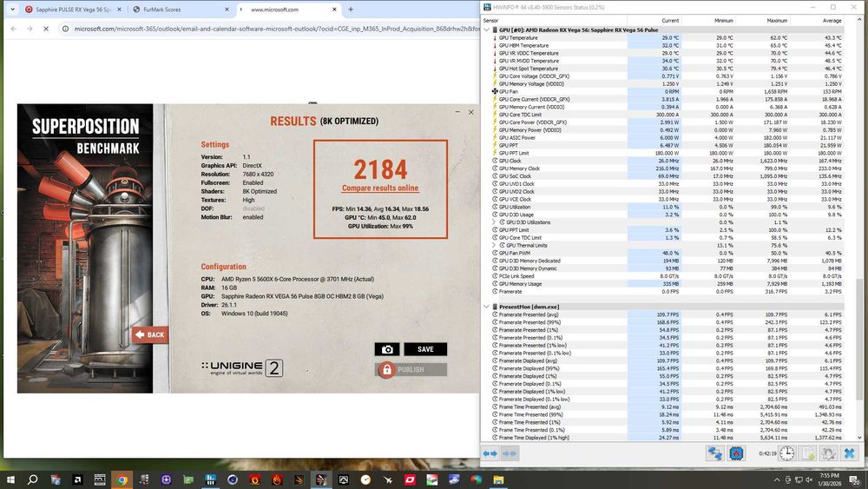Open HWiNFO sensor settings gear icon
Screen dimensions: 868x489
pos(828,453)
